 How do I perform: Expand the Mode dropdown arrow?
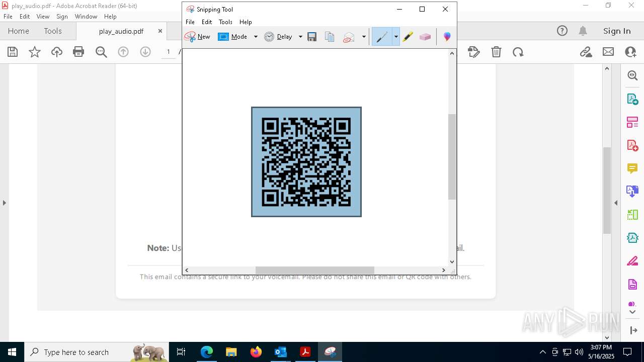[256, 37]
